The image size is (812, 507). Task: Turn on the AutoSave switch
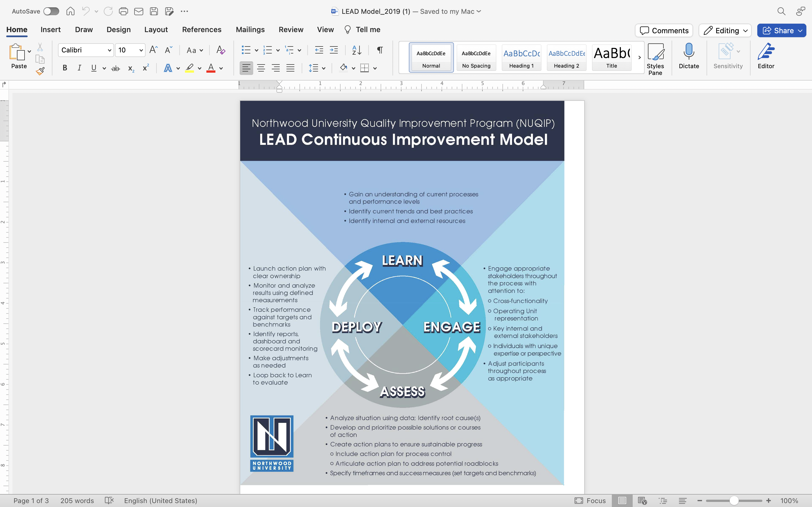[51, 11]
